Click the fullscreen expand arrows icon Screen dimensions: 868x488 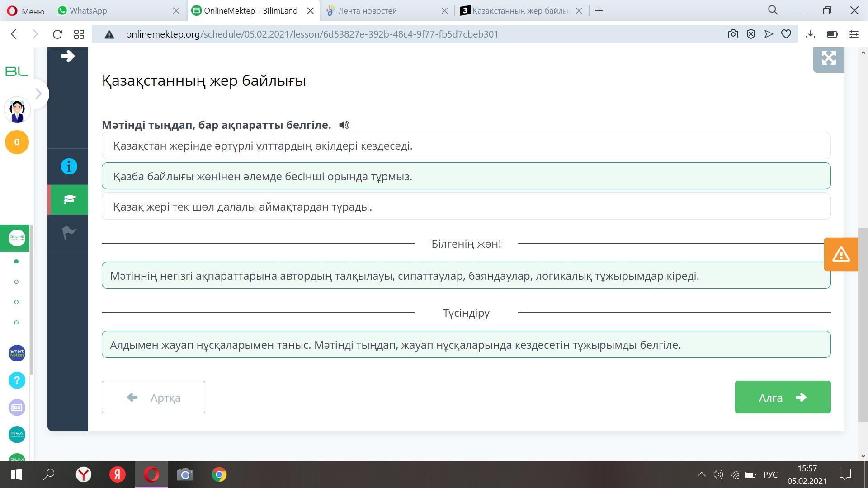828,58
